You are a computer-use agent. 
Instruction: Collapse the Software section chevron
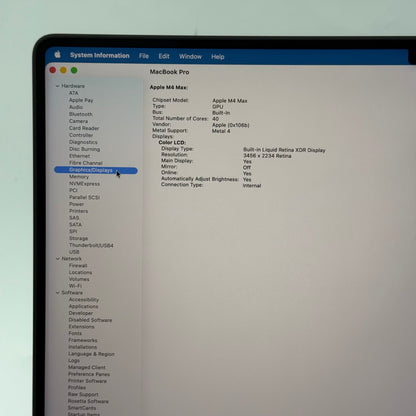click(58, 292)
